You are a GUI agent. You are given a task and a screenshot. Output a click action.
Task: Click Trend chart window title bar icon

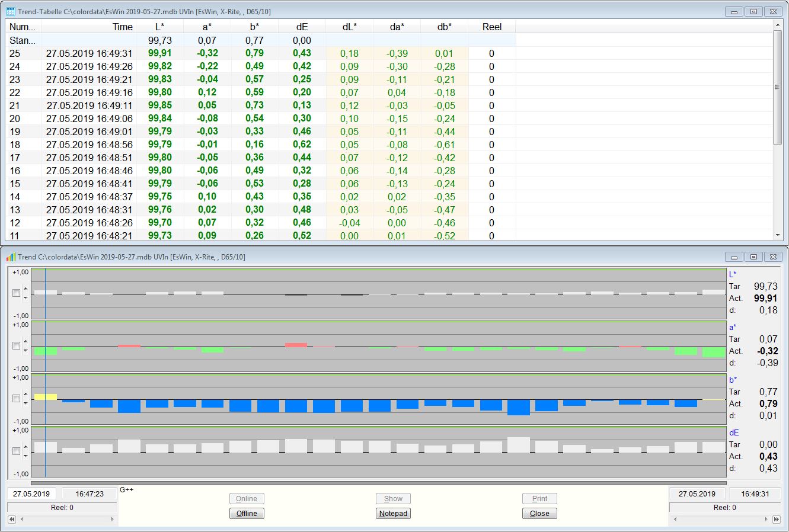10,257
